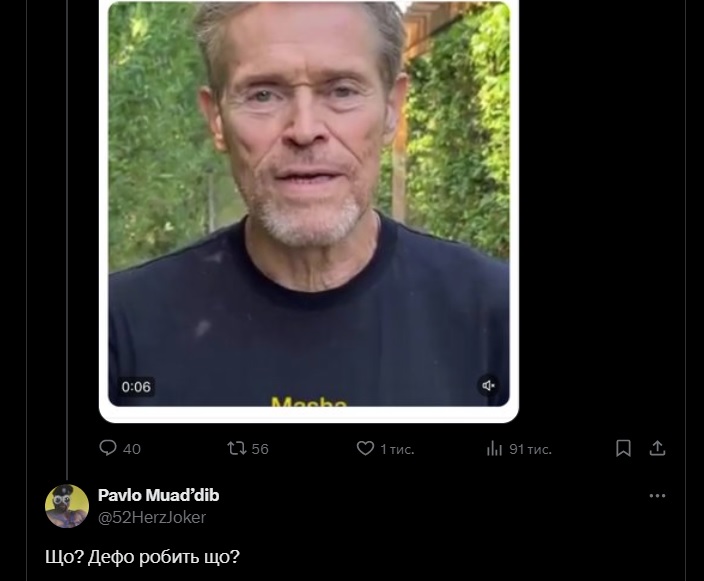Click the 0:06 video timestamp badge
The image size is (704, 581).
(x=136, y=387)
